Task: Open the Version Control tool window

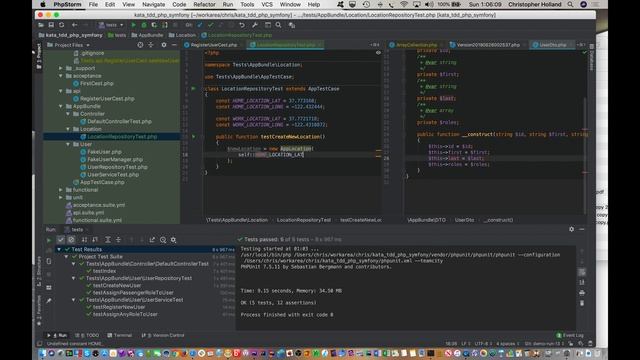Action: 163,335
